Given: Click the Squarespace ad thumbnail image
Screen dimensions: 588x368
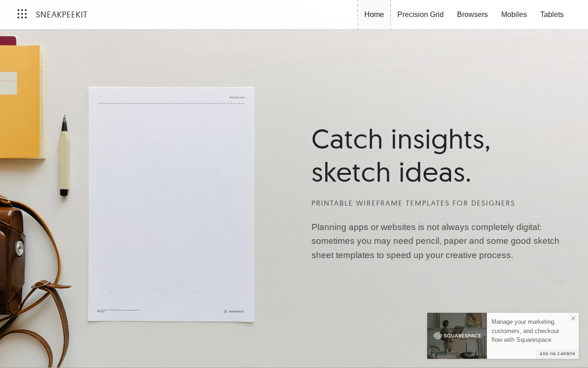Looking at the screenshot, I should tap(457, 336).
